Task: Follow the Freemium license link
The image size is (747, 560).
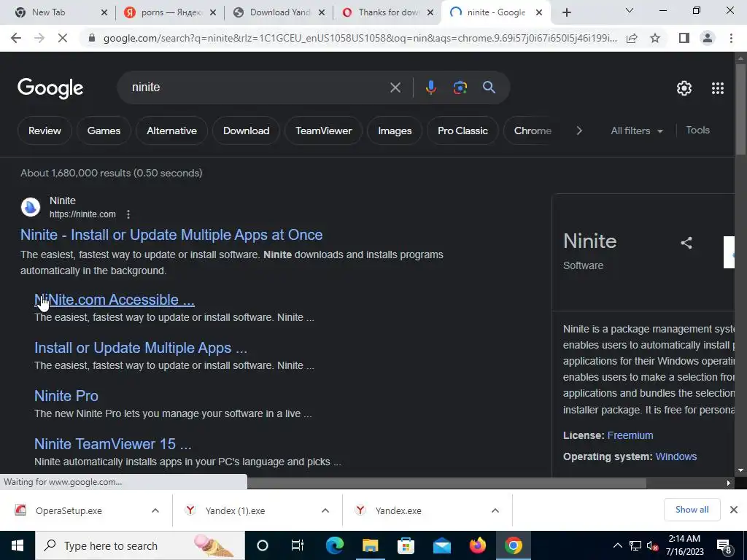Action: pos(630,435)
